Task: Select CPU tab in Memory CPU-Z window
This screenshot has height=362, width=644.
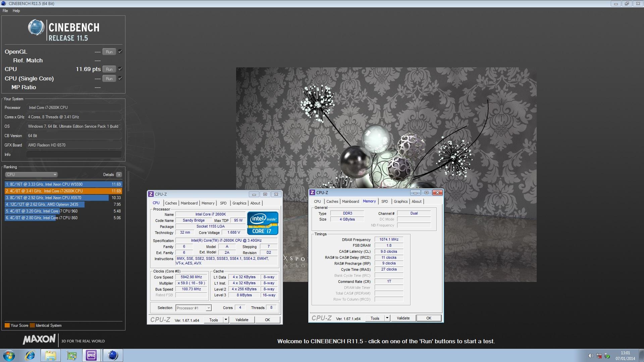Action: point(317,201)
